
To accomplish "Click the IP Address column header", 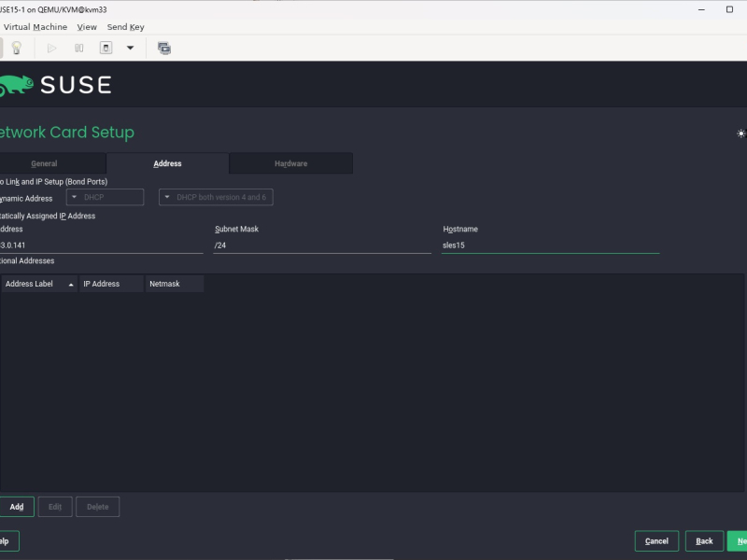I will [111, 284].
